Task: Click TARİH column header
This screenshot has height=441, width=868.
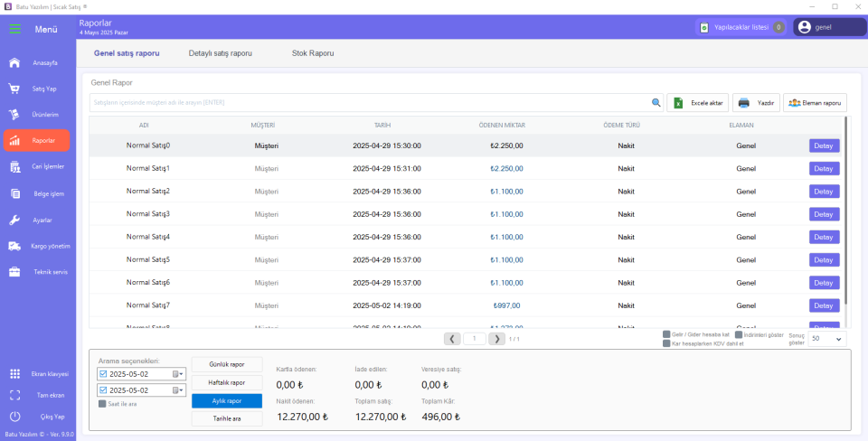Action: tap(382, 125)
